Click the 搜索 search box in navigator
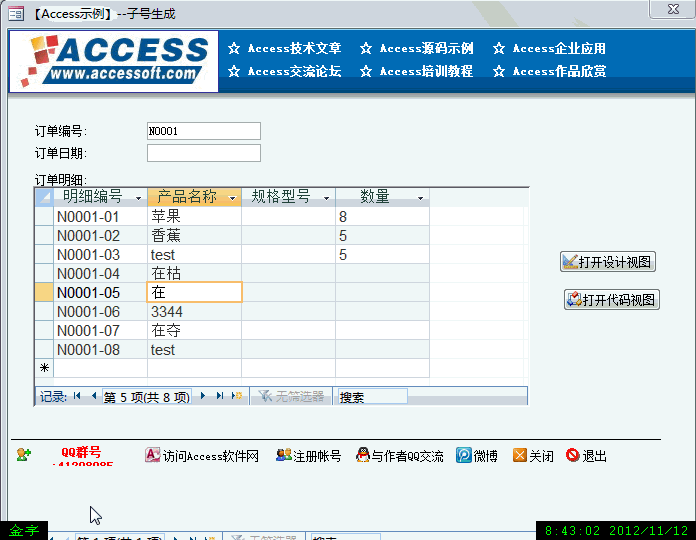The height and width of the screenshot is (540, 696). (x=373, y=397)
